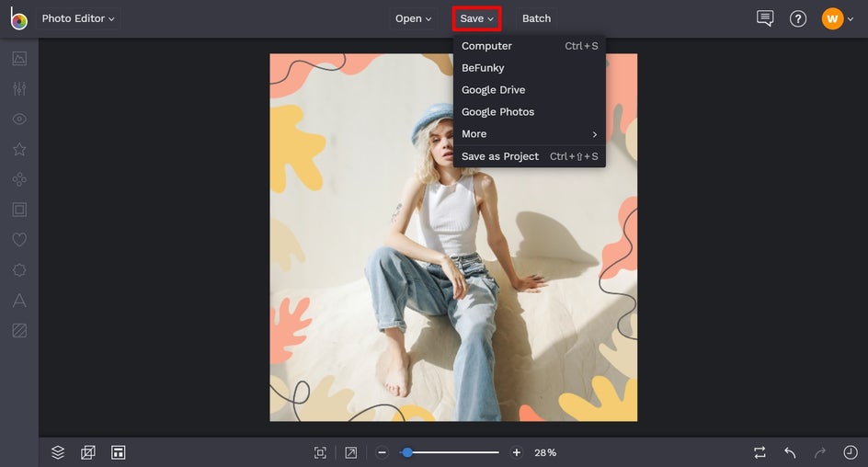
Task: Click the swap/compare arrows icon
Action: tap(760, 452)
